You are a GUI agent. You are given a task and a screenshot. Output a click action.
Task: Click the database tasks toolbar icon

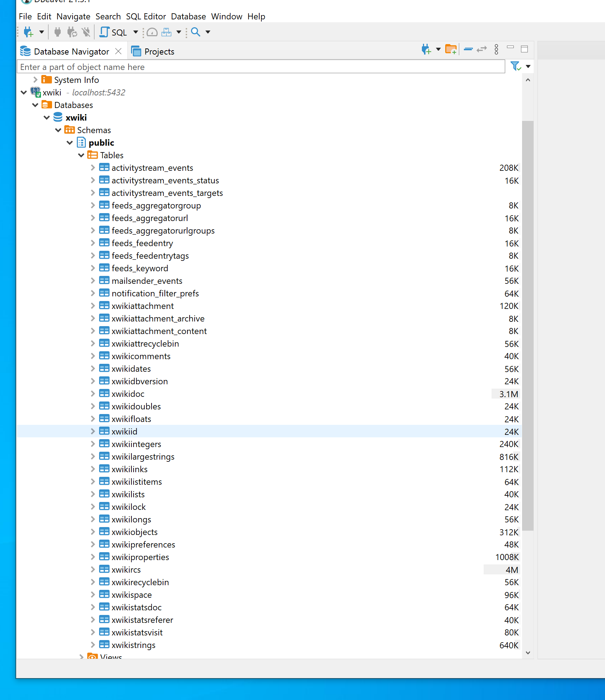pyautogui.click(x=166, y=32)
